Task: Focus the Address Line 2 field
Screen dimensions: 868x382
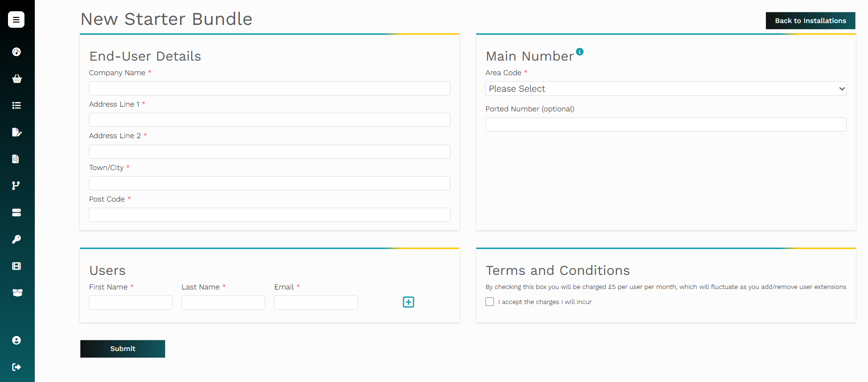Action: click(x=269, y=152)
